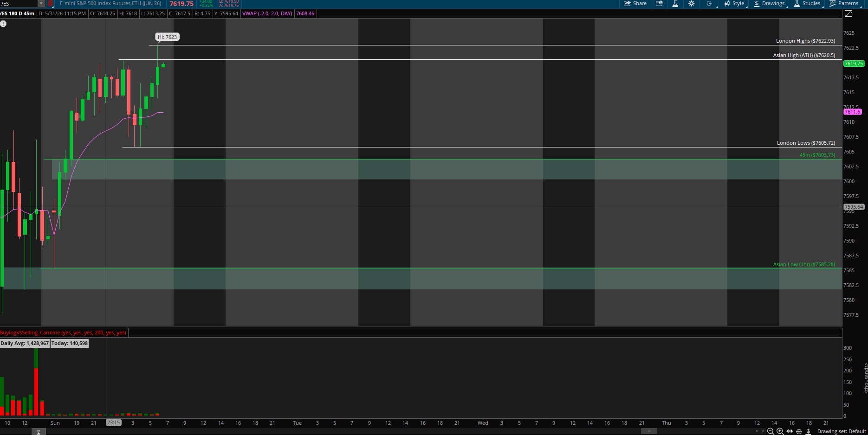The width and height of the screenshot is (868, 435).
Task: Click the Daily Avg: 1,428,967 label
Action: 25,343
